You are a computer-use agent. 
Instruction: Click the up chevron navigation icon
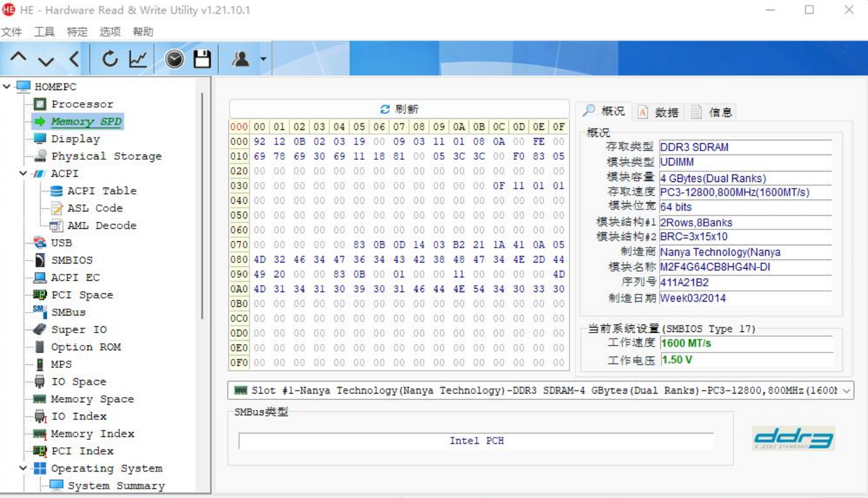(x=17, y=58)
